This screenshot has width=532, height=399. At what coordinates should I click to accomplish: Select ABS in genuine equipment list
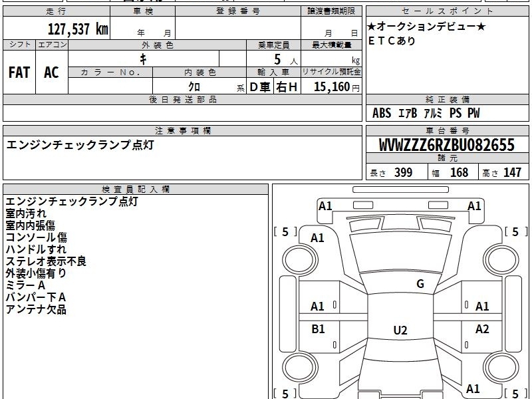coord(382,113)
